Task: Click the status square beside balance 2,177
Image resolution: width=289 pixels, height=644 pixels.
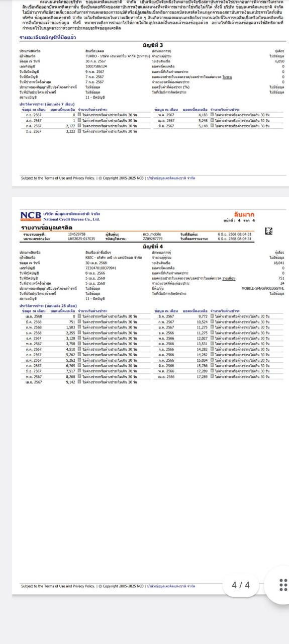Action: (x=79, y=126)
